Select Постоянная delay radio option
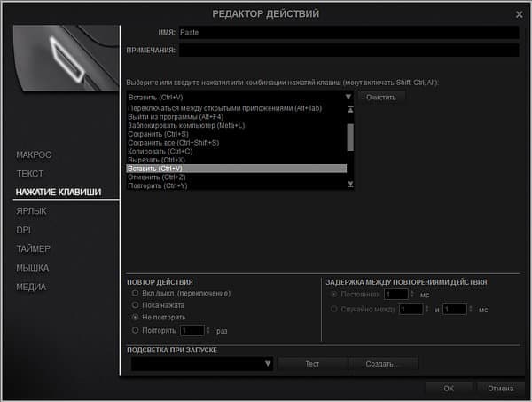 pyautogui.click(x=334, y=294)
